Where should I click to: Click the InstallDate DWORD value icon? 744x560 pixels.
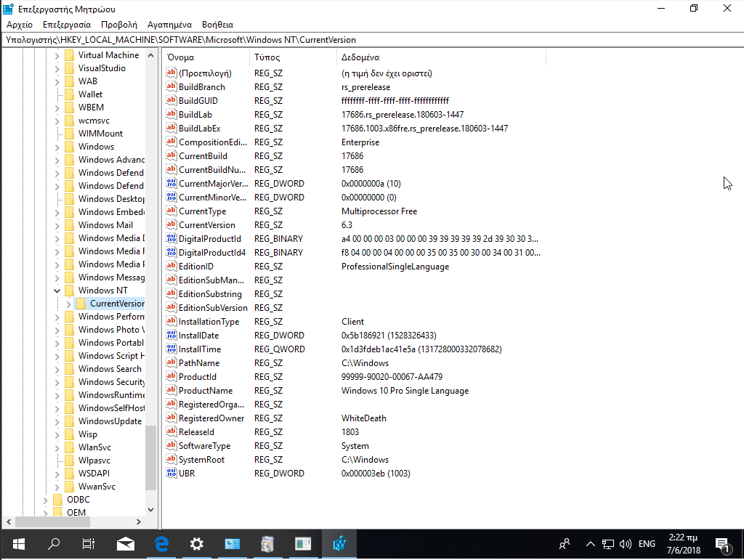coord(171,336)
